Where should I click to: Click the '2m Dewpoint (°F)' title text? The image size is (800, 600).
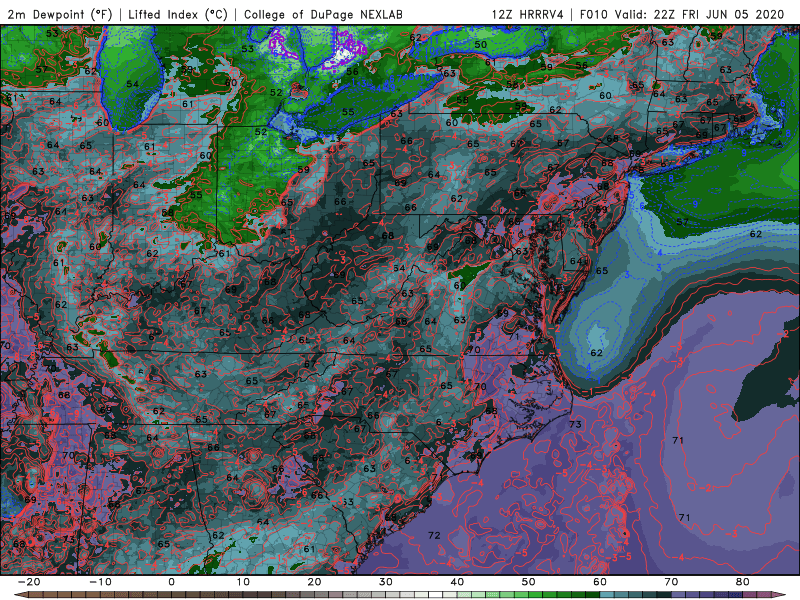click(x=60, y=14)
